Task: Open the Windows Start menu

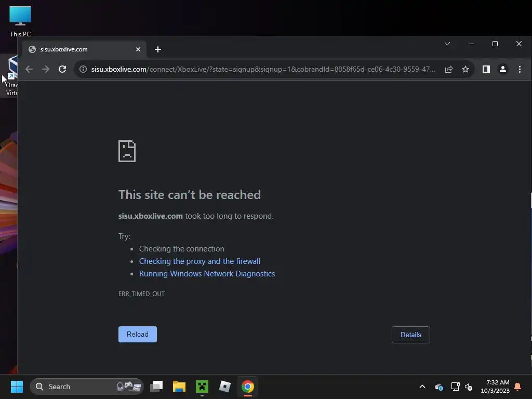Action: (x=17, y=387)
